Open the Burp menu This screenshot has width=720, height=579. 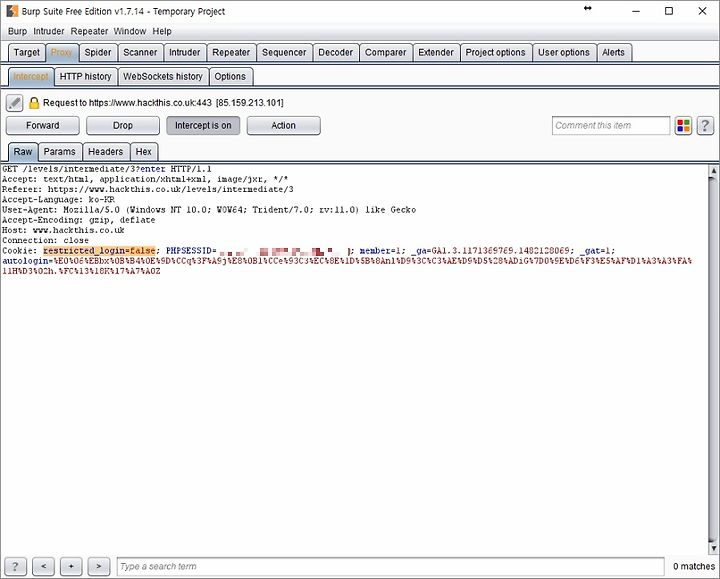pyautogui.click(x=17, y=31)
